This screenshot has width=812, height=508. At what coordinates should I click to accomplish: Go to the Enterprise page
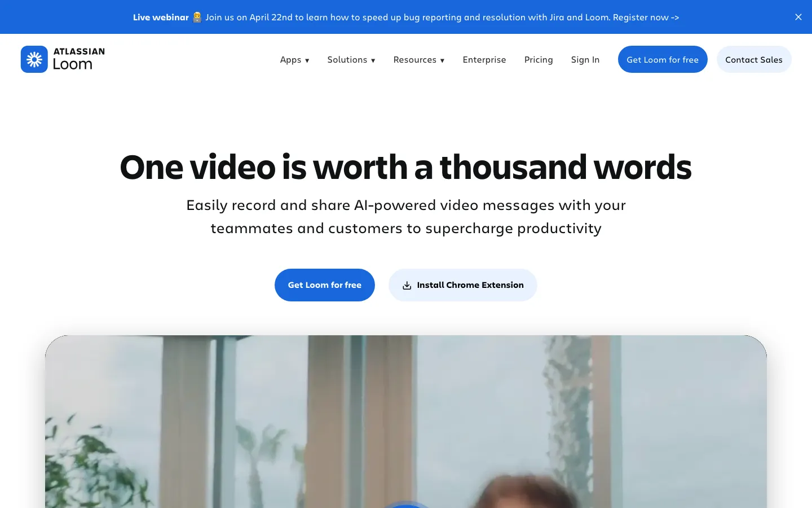point(484,60)
